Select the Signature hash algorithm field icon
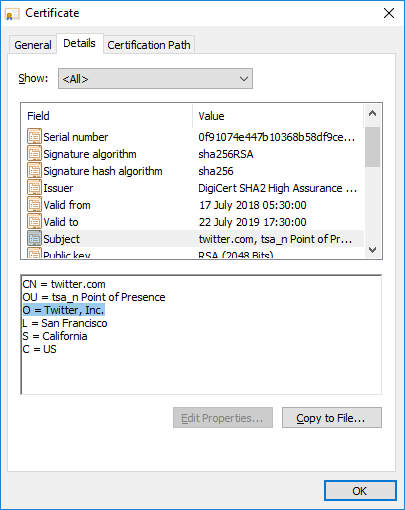Screen dimensions: 405x510 point(34,171)
